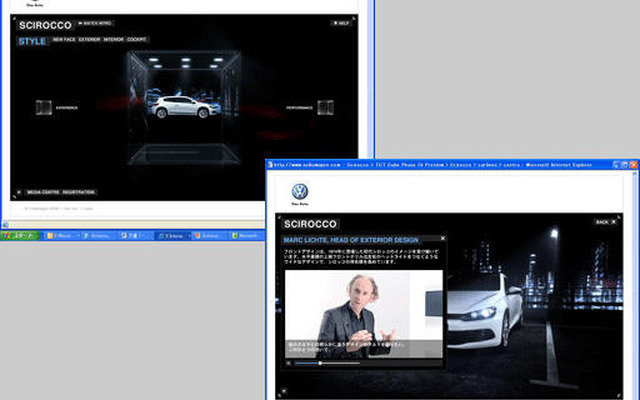Click the Marc Lichte, Head of Exterior Design heading
Screen dimensions: 640x400
point(351,240)
